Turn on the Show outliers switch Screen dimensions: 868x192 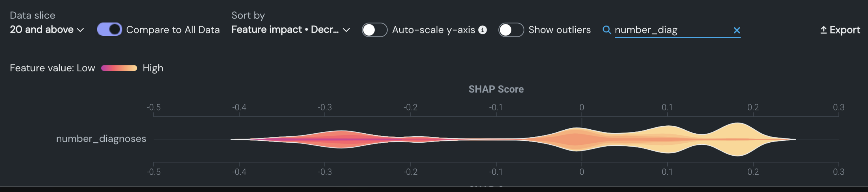click(x=511, y=30)
